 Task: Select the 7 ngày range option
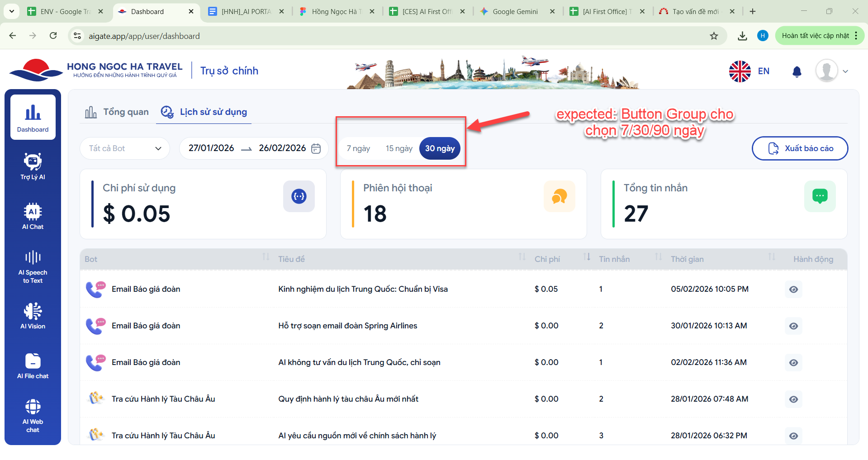(x=358, y=148)
